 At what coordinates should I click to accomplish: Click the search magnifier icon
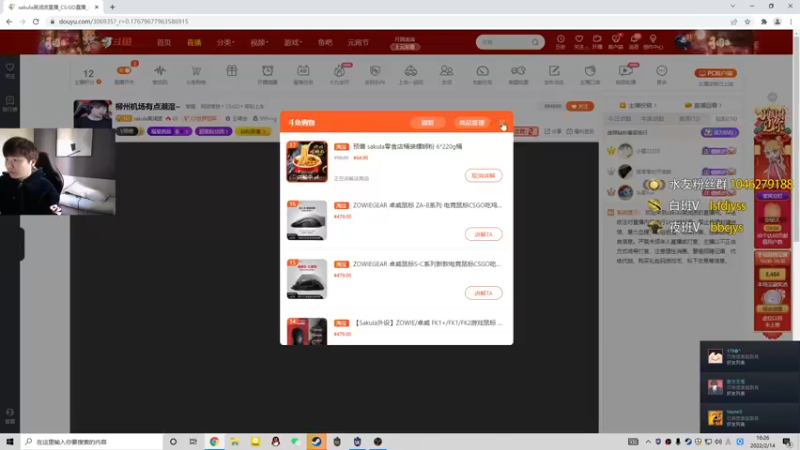535,42
